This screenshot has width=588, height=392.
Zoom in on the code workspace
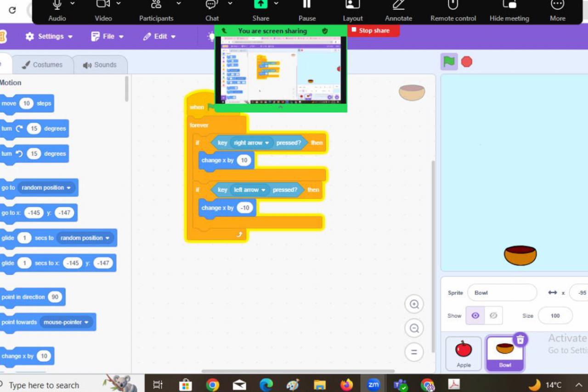[x=414, y=304]
